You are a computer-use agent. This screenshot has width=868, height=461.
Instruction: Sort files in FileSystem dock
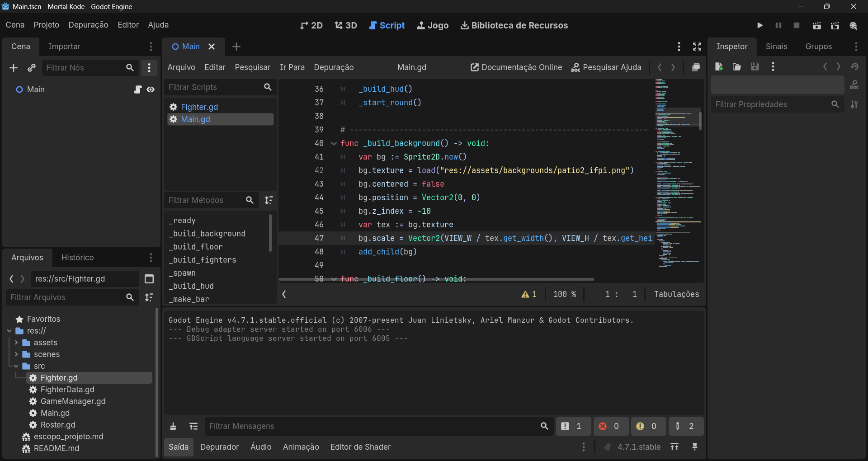[149, 297]
